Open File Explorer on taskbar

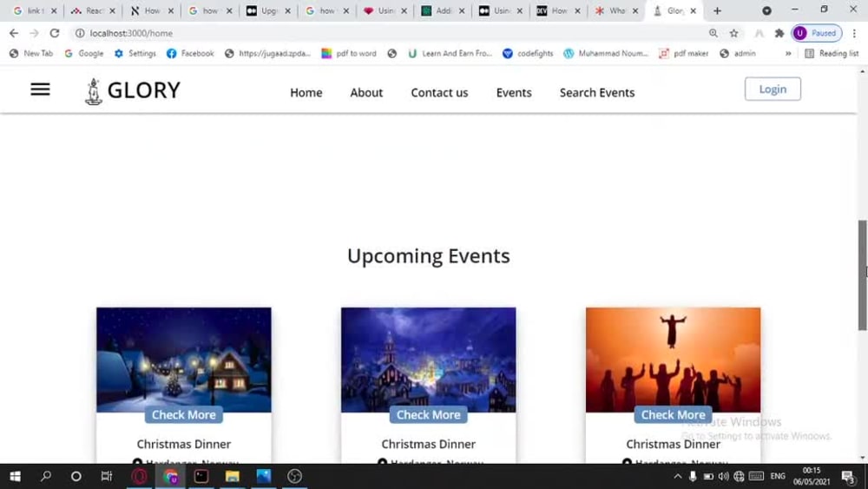click(233, 476)
